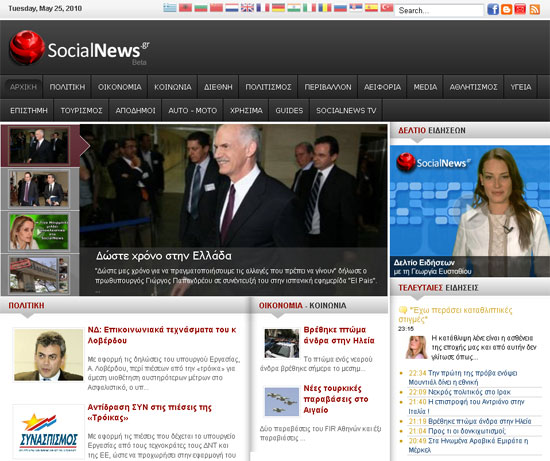The image size is (550, 461).
Task: Open 'Έχω περάσει καταθλιπτικές στιγμές' headline
Action: click(455, 315)
